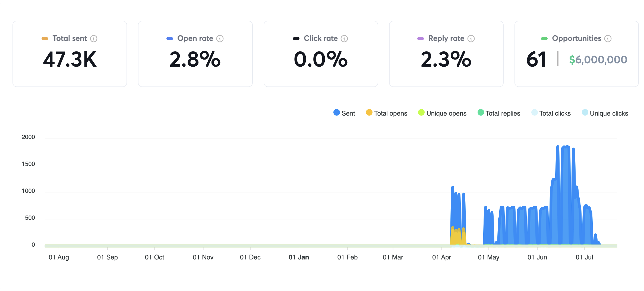
Task: Click the 01 Jul axis label
Action: (x=584, y=257)
